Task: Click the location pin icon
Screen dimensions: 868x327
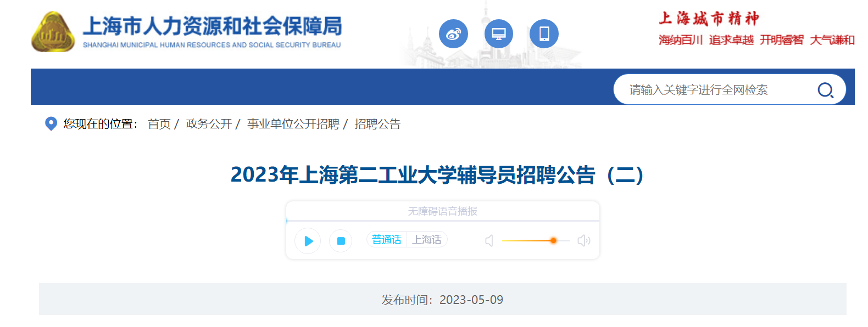Action: tap(51, 124)
